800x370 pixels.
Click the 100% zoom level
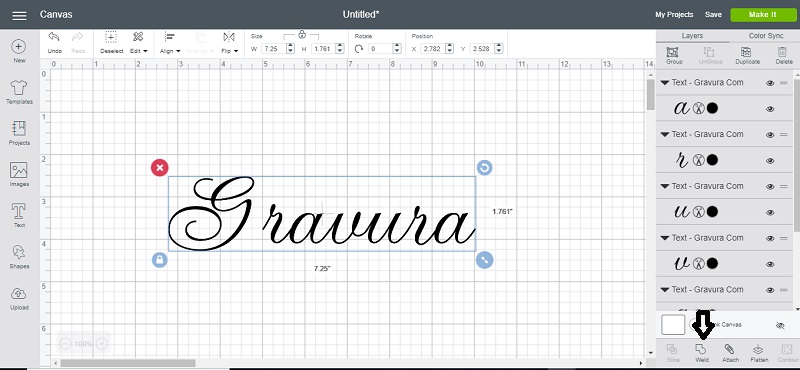coord(83,344)
